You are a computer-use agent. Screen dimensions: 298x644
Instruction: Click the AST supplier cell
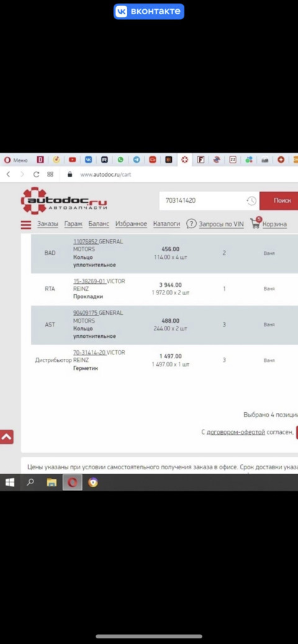pyautogui.click(x=50, y=324)
